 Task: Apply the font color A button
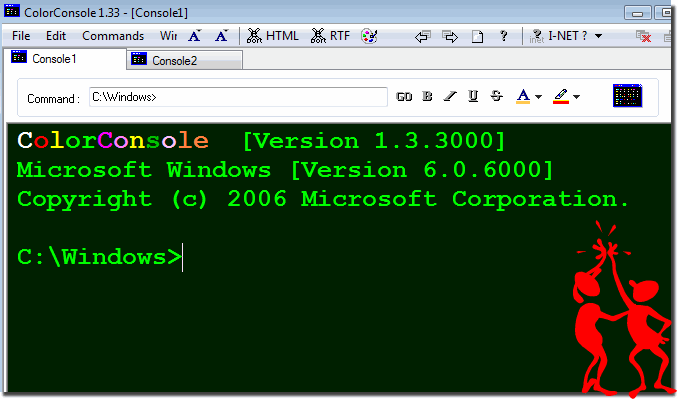[523, 96]
